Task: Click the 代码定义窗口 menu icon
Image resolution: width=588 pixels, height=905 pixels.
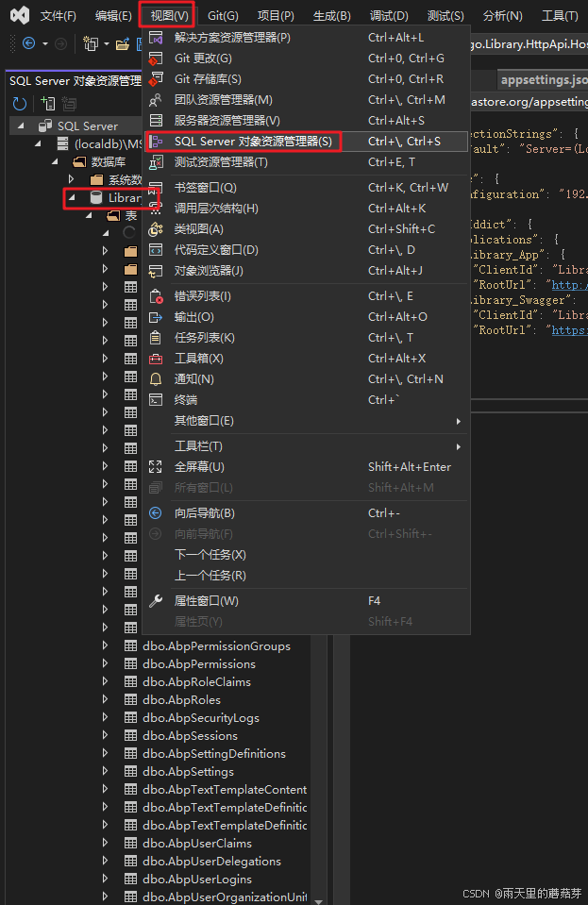Action: point(156,250)
